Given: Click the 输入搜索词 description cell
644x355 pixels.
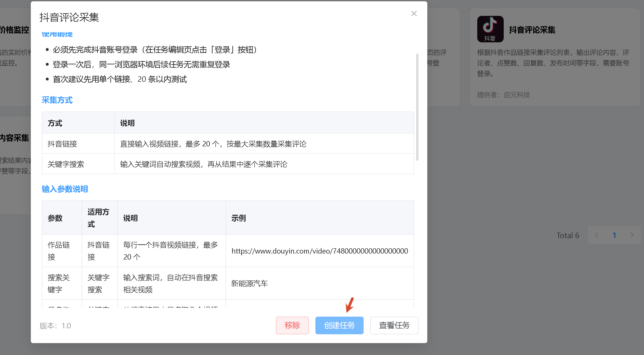Looking at the screenshot, I should pos(172,283).
